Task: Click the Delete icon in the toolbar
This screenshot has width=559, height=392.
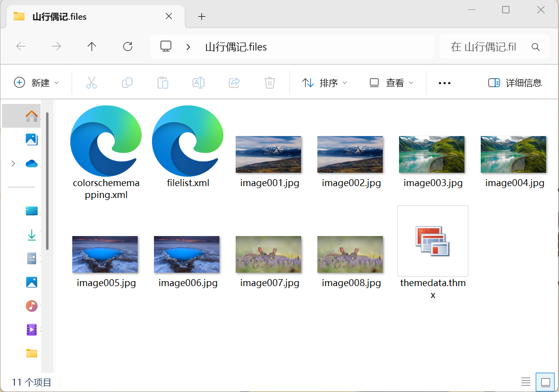Action: tap(269, 83)
